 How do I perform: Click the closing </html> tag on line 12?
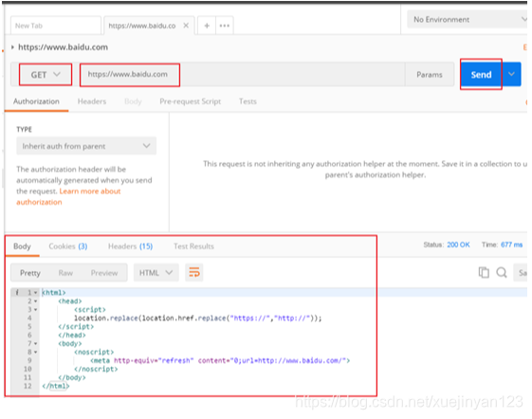coord(56,386)
